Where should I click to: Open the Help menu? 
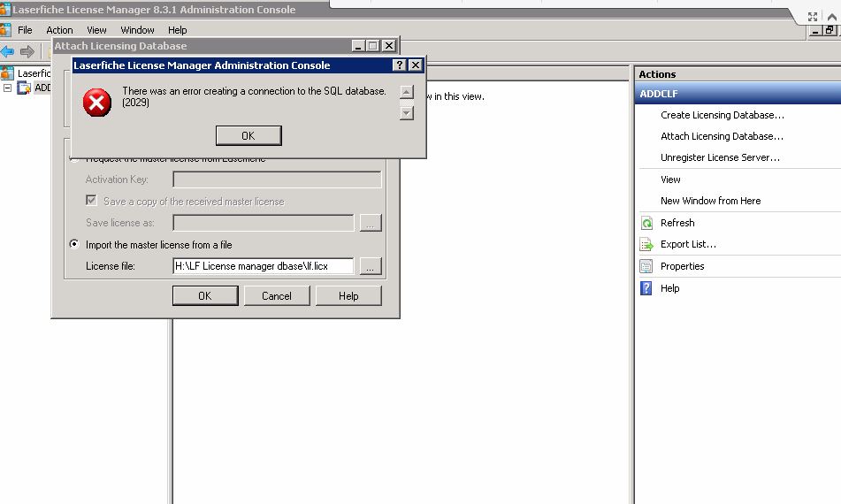click(177, 30)
